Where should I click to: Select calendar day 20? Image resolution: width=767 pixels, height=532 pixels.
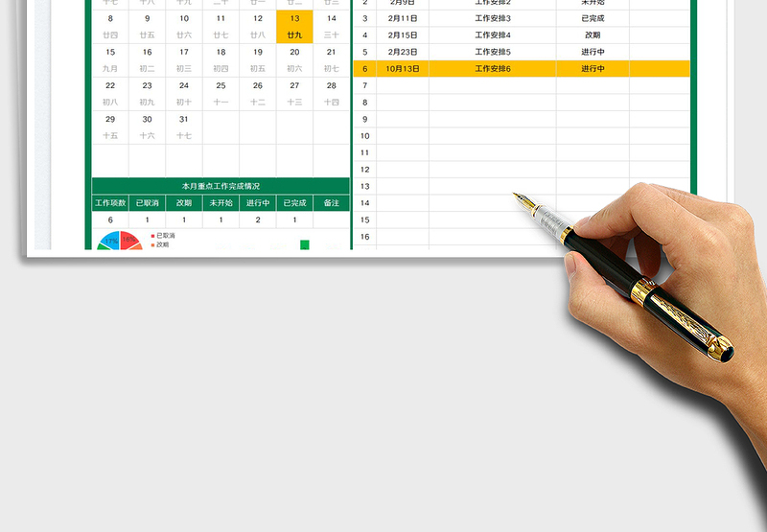294,53
